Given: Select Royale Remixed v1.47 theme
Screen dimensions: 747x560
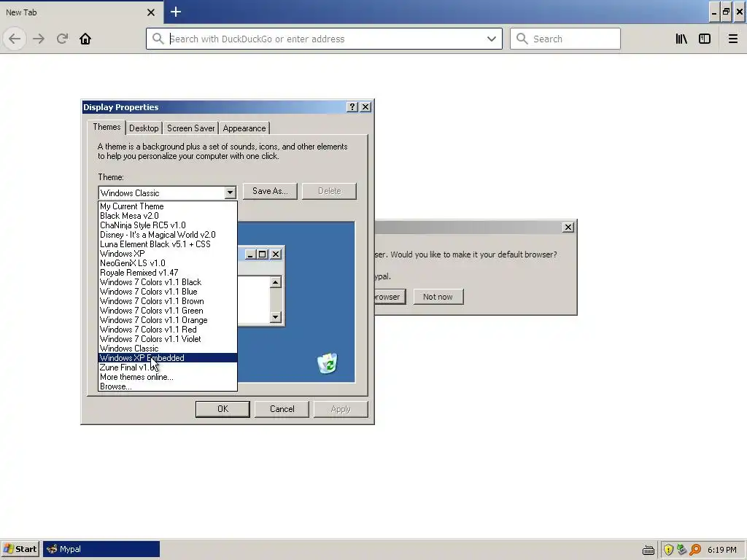Looking at the screenshot, I should pos(167,273).
